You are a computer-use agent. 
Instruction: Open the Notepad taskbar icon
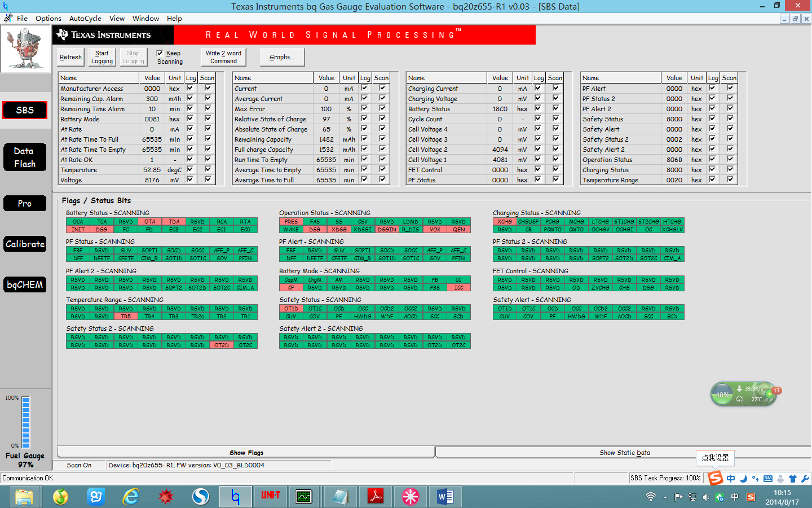tap(340, 497)
